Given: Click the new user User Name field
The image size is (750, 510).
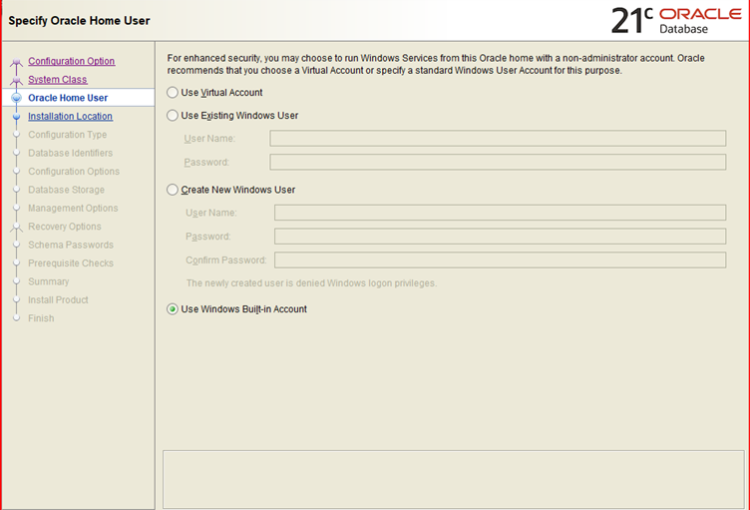Looking at the screenshot, I should tap(499, 212).
